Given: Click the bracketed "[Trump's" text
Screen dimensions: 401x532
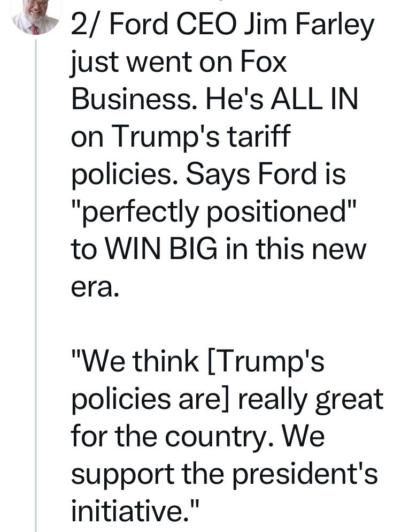Looking at the screenshot, I should (x=265, y=363).
